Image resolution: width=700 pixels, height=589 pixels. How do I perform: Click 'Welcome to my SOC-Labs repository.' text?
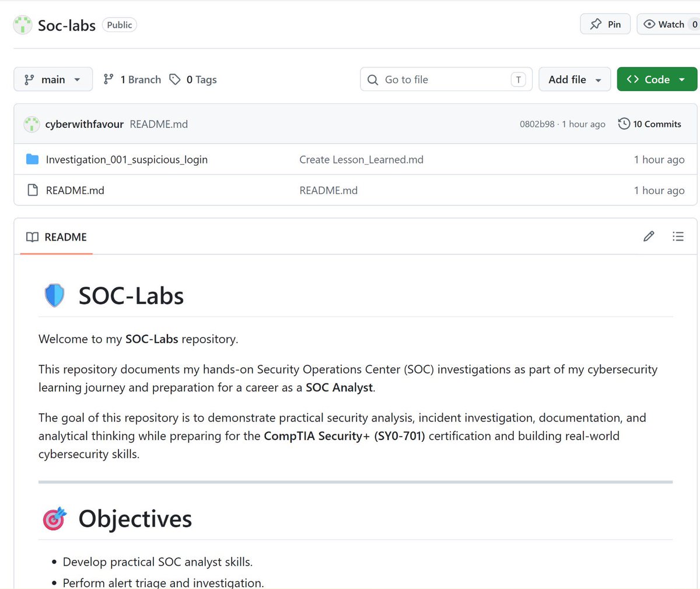tap(138, 339)
